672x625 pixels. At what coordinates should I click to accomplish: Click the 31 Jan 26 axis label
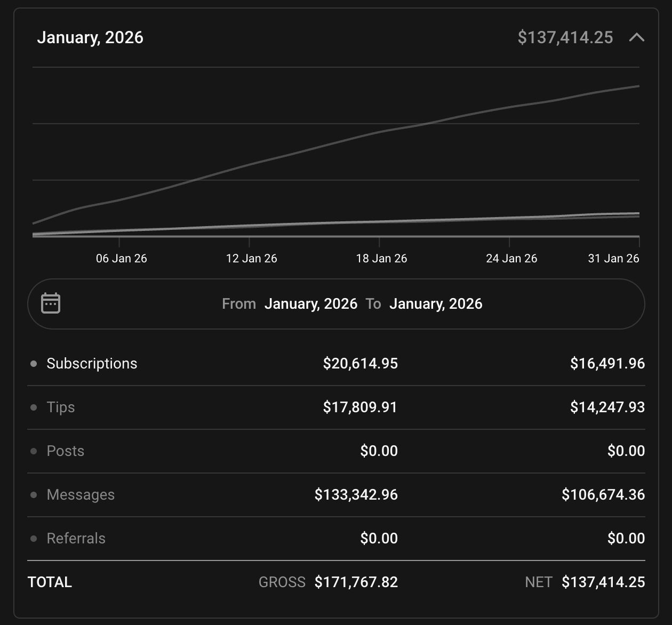point(613,259)
